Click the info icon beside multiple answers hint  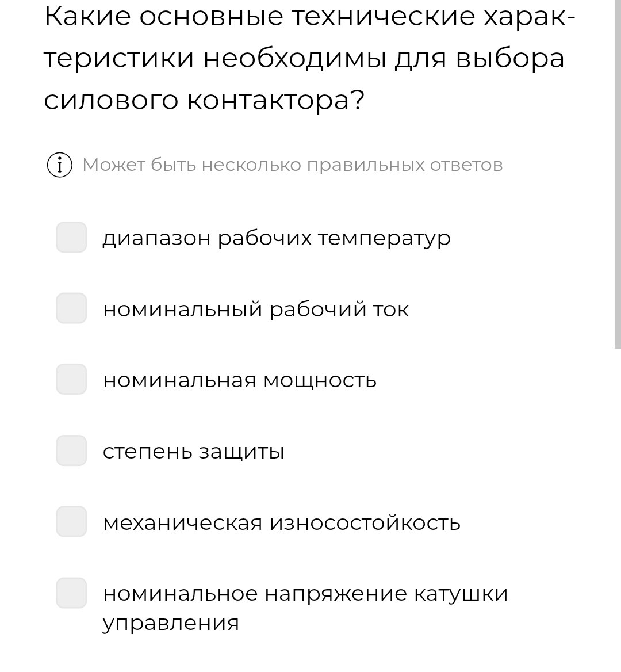pyautogui.click(x=60, y=165)
